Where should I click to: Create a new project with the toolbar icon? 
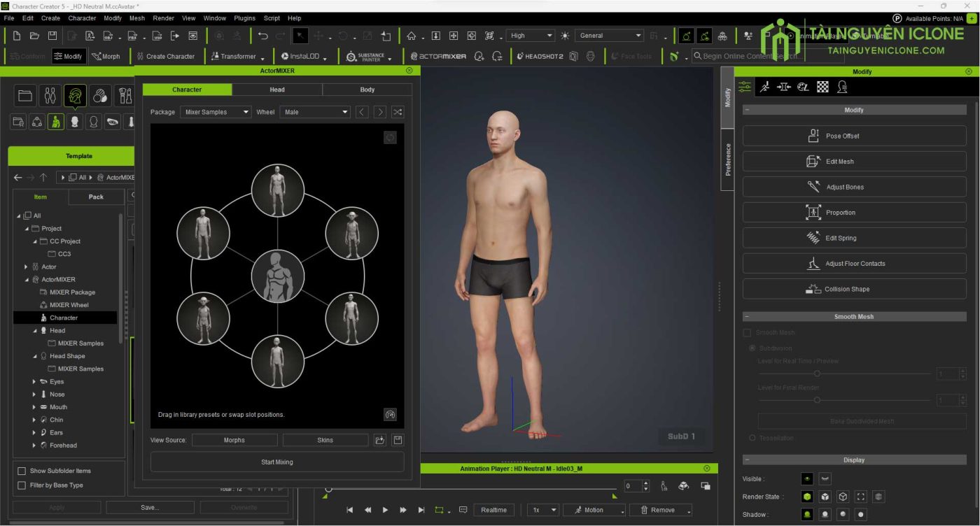click(17, 36)
